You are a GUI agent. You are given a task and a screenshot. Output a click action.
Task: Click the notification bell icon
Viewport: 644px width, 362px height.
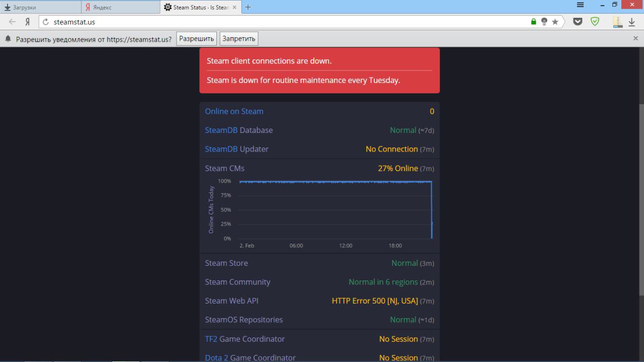[8, 39]
